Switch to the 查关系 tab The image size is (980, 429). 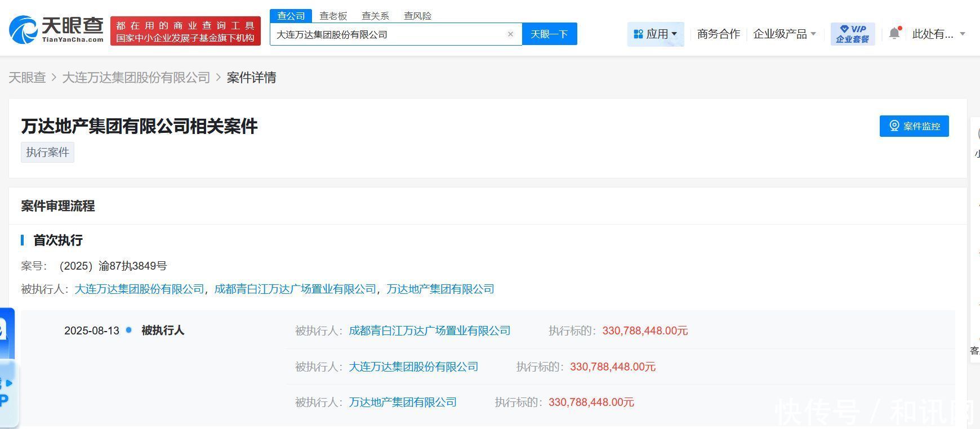(375, 16)
